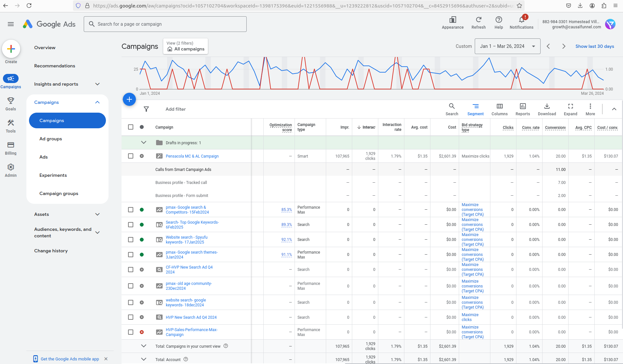Open the Appearance settings icon
Screen dimensions: 623x364
pos(453,23)
